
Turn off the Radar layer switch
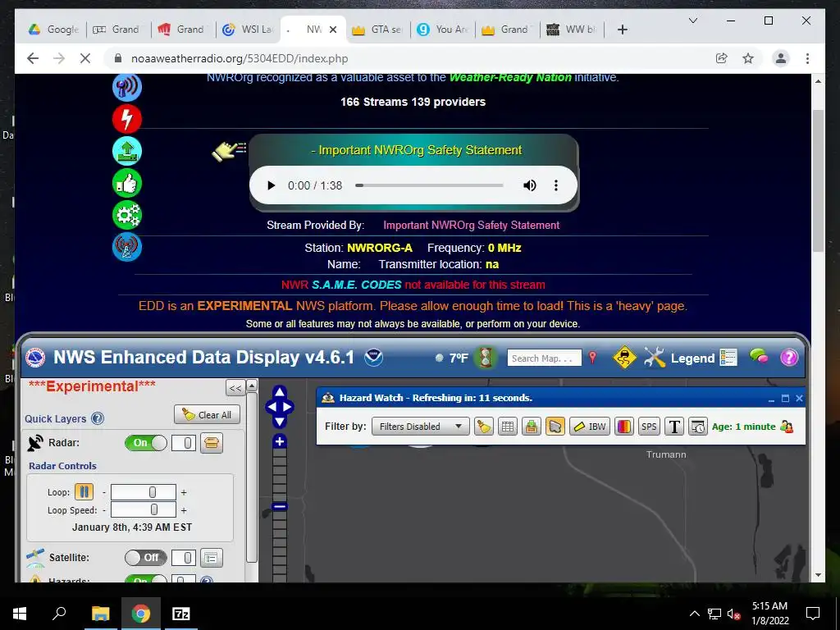(x=146, y=443)
